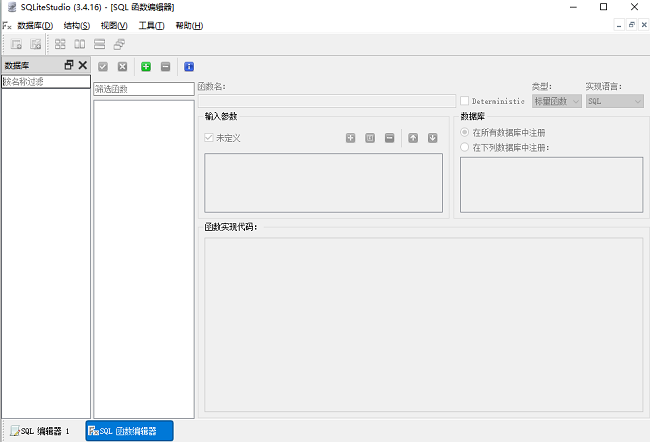Click the delete function minus icon
The height and width of the screenshot is (442, 650).
pos(165,67)
